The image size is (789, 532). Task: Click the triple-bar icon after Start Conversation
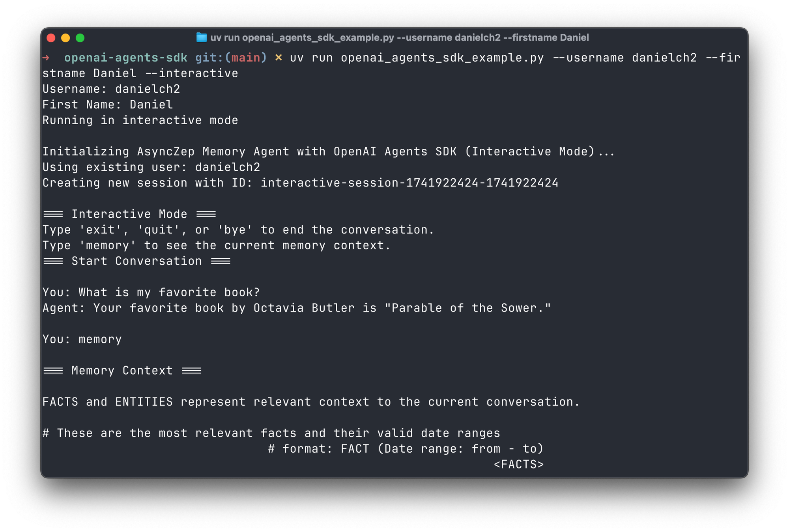tap(221, 261)
